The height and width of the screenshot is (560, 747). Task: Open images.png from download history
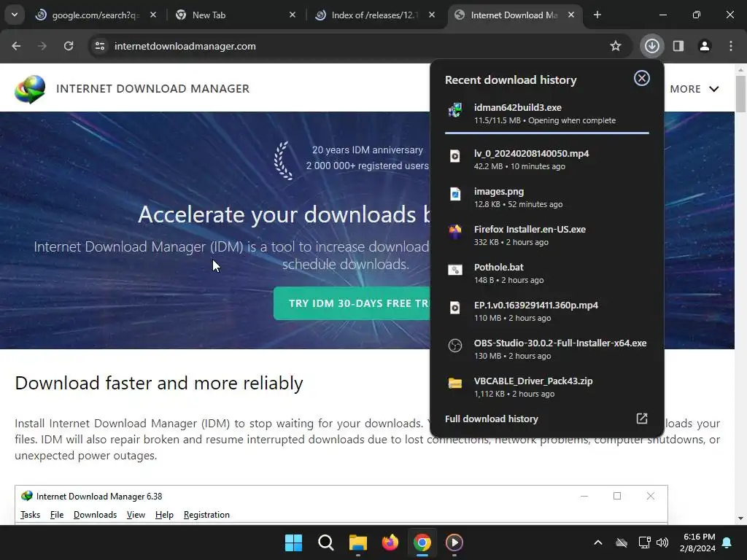(x=547, y=197)
